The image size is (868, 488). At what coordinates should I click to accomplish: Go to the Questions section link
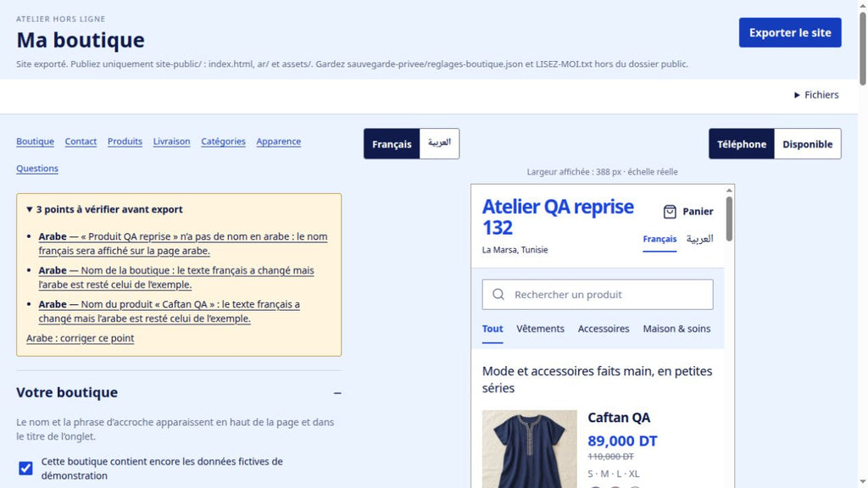click(x=37, y=169)
